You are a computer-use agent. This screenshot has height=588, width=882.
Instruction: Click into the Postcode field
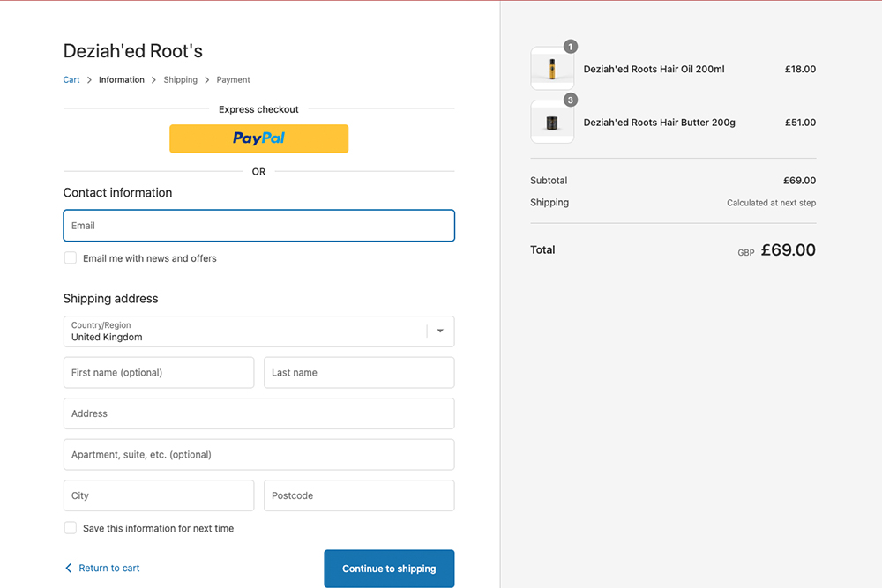coord(359,495)
